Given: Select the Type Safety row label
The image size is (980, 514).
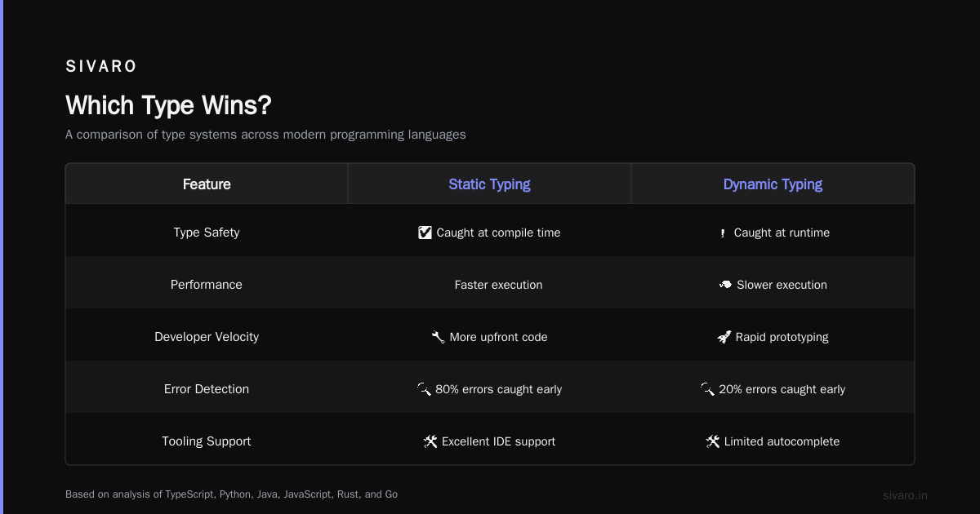Looking at the screenshot, I should [x=207, y=233].
